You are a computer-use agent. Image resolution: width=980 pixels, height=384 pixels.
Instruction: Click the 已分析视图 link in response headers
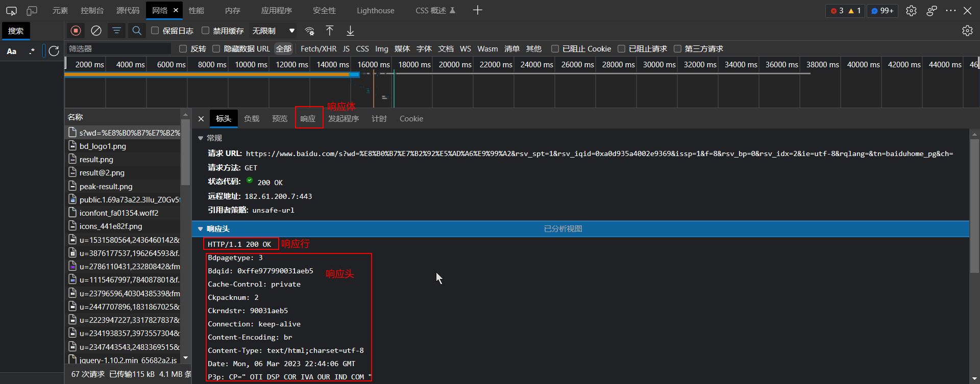tap(563, 229)
